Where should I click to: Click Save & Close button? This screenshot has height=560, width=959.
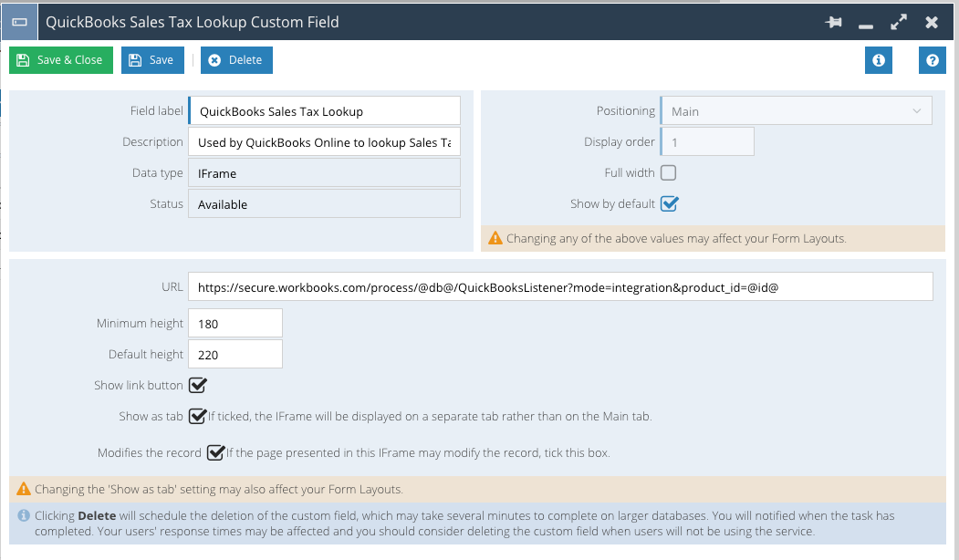pos(61,60)
